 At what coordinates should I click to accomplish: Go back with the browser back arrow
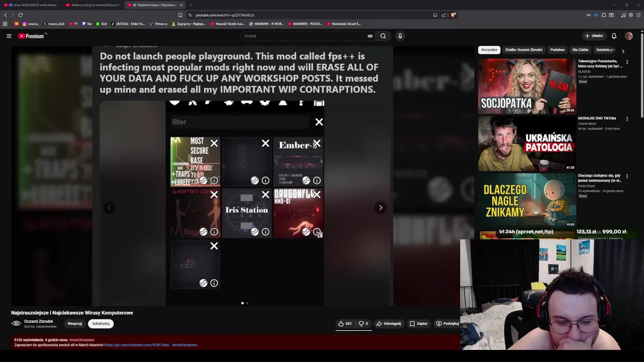point(6,15)
